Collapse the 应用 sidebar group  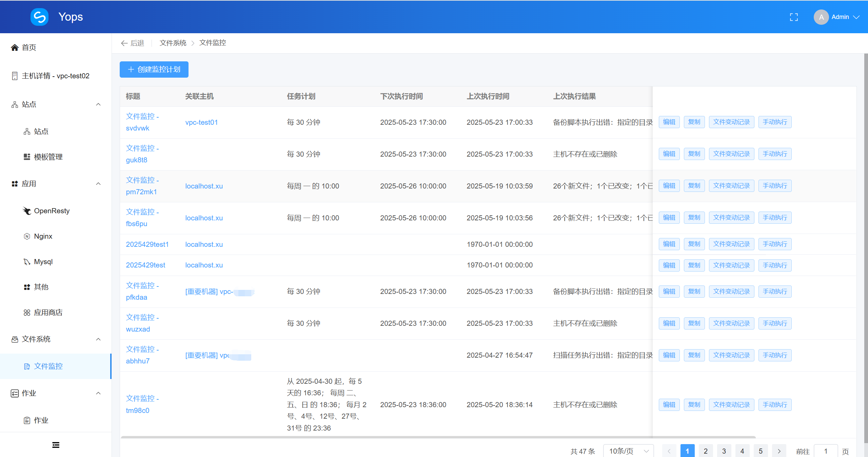click(x=98, y=184)
